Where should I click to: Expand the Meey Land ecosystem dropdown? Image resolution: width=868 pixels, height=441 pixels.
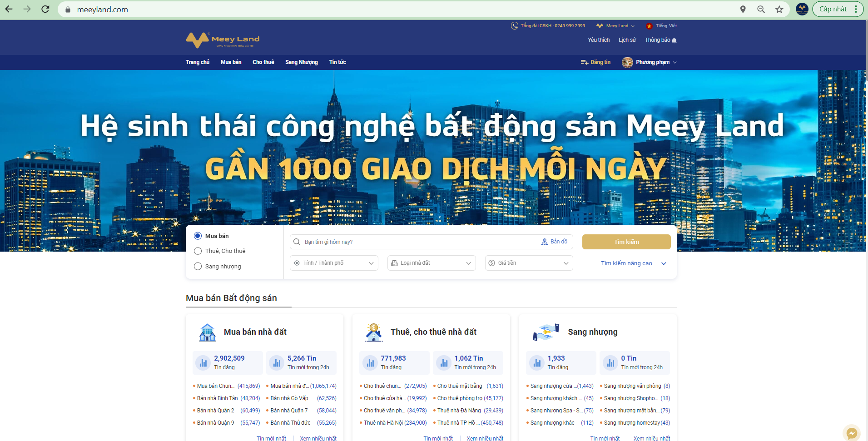coord(615,26)
